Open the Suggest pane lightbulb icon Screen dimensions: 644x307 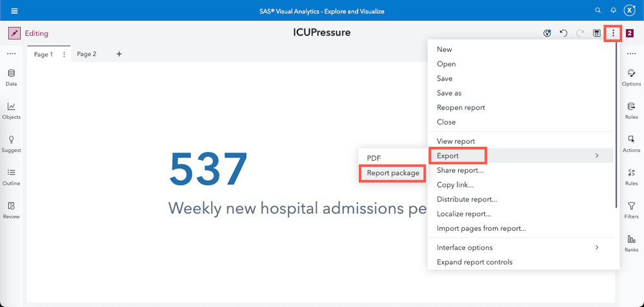[x=12, y=140]
